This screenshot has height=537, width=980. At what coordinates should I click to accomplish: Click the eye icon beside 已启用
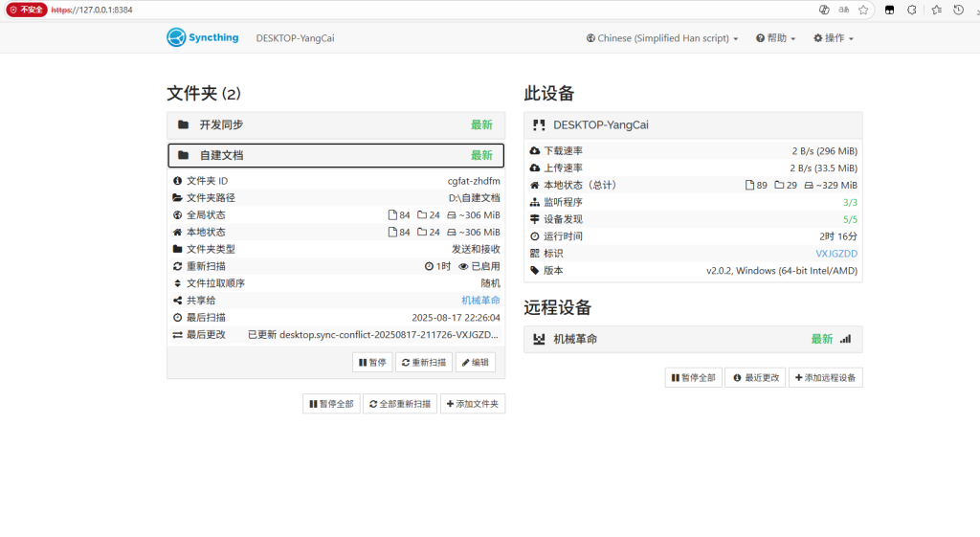click(463, 266)
